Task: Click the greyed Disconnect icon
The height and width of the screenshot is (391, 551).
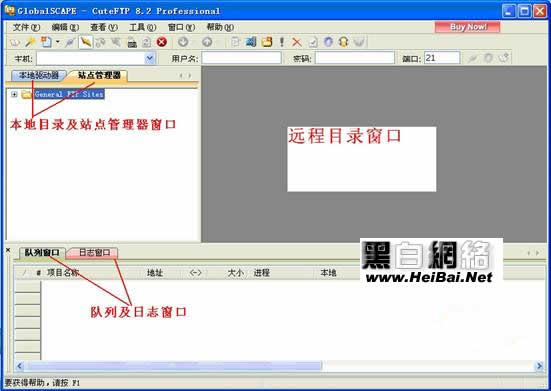Action: click(116, 43)
